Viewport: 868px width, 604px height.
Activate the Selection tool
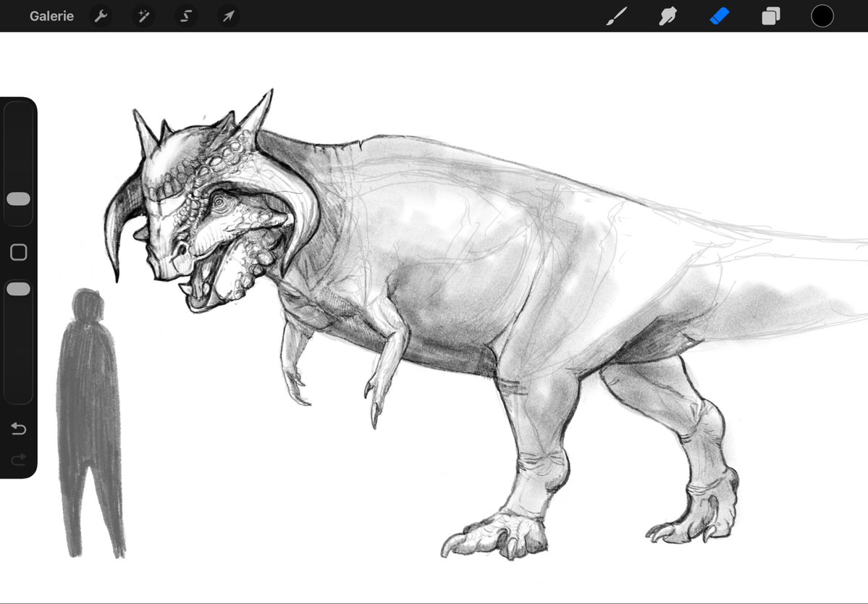pos(185,16)
